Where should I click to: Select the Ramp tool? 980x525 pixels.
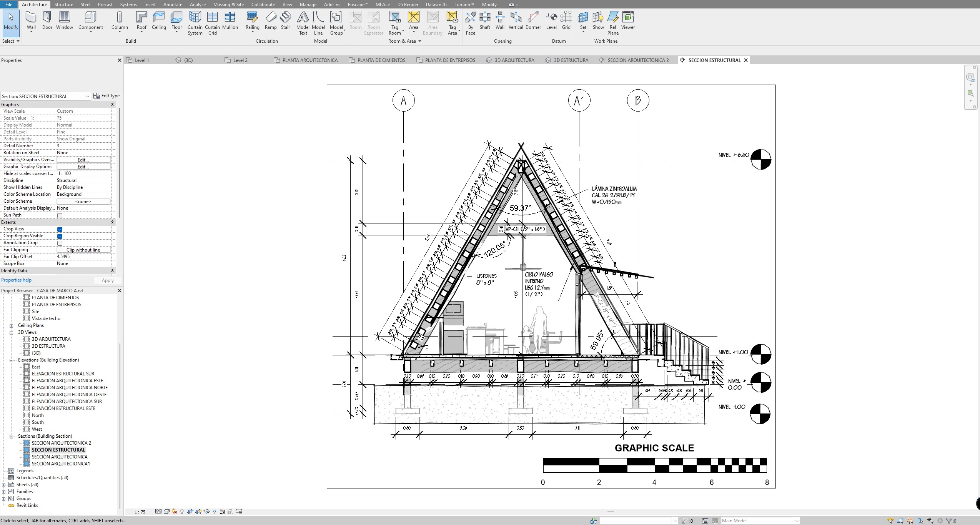[x=271, y=21]
